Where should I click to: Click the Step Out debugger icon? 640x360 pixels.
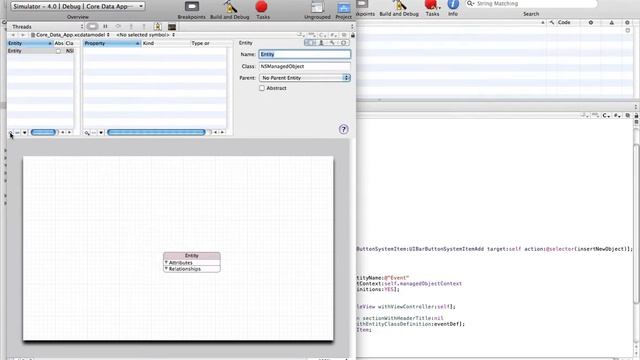coord(144,27)
